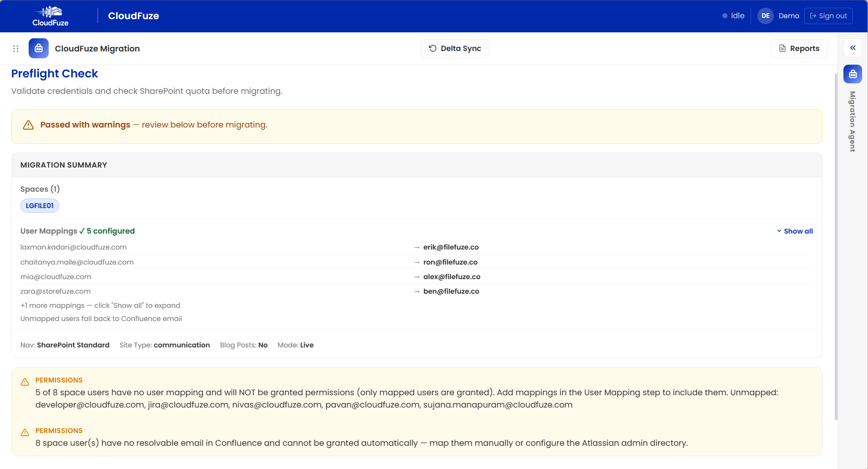Click the Idle status indicator
Image resolution: width=868 pixels, height=469 pixels.
733,16
